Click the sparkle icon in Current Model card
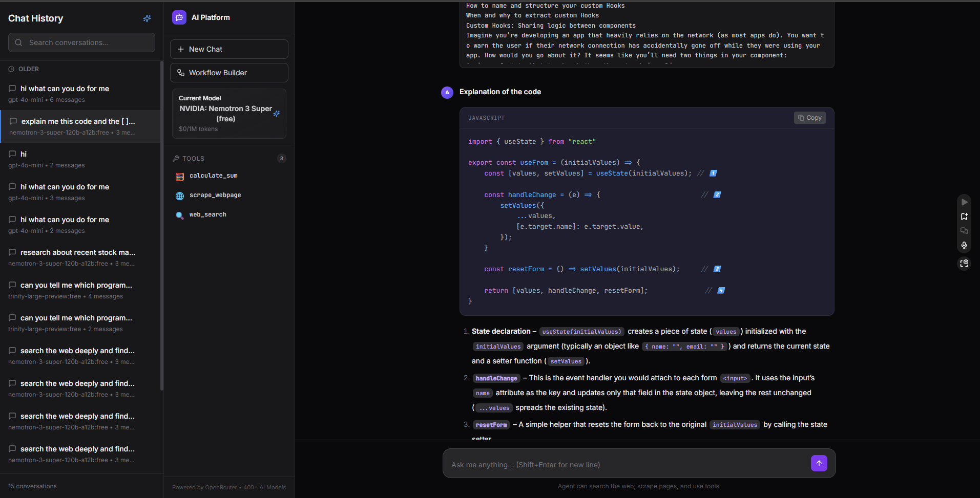 tap(277, 114)
